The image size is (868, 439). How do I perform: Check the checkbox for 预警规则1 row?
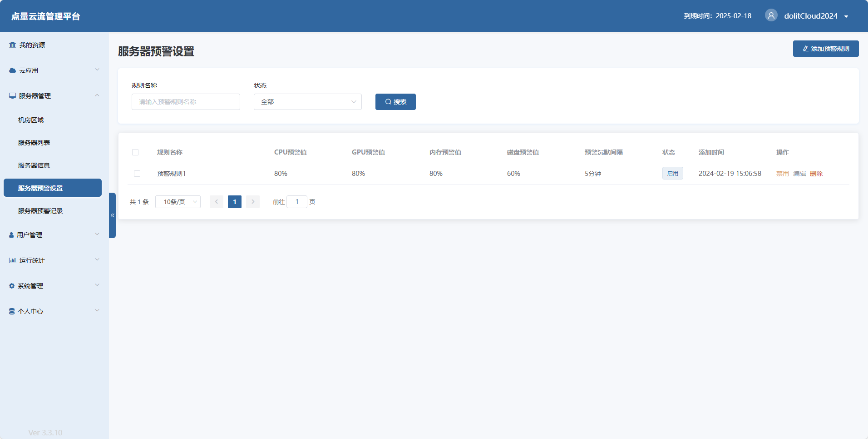(137, 174)
